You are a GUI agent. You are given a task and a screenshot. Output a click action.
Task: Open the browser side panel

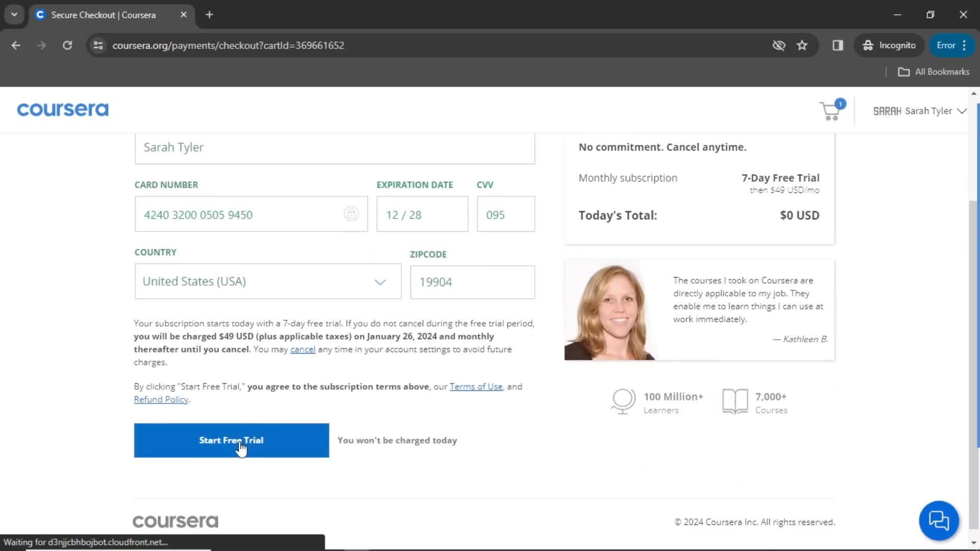pos(838,45)
